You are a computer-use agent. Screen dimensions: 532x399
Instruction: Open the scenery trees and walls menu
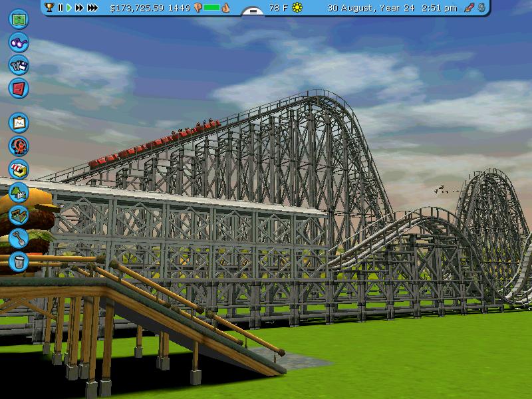pos(19,192)
